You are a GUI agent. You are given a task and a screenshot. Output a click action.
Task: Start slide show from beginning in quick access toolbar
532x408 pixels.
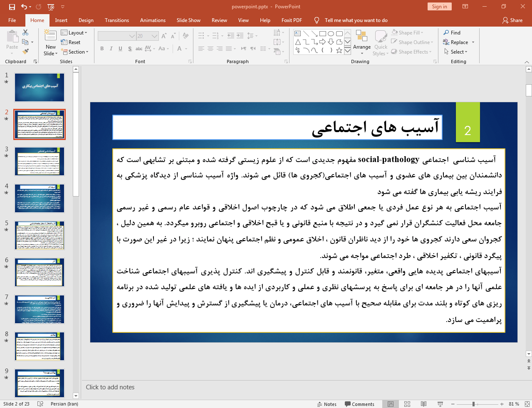[51, 7]
